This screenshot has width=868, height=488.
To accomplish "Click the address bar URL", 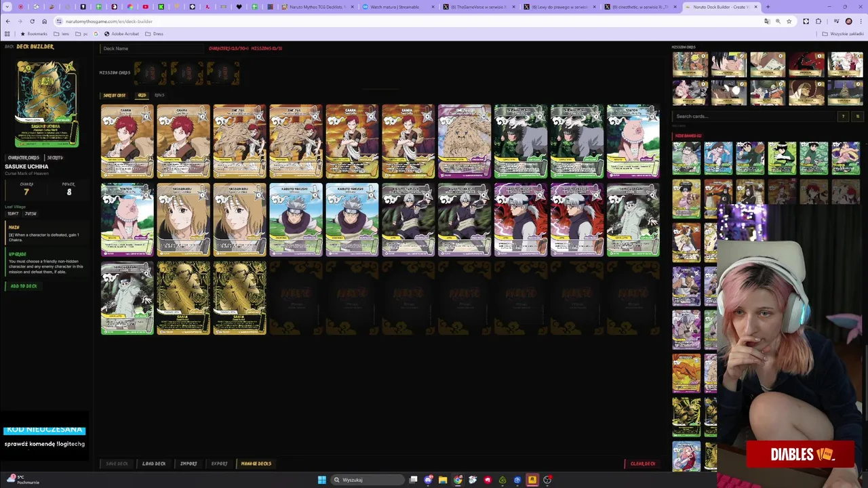I will point(108,21).
